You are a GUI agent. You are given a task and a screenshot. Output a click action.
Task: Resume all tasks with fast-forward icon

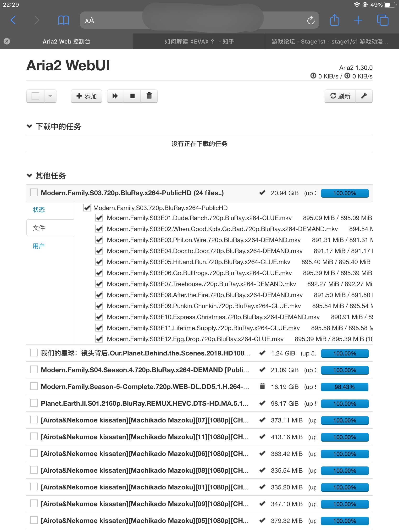(116, 96)
